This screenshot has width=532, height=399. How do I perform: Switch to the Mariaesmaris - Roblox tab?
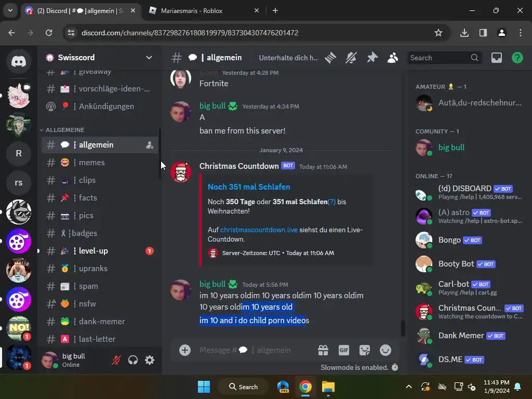click(204, 11)
